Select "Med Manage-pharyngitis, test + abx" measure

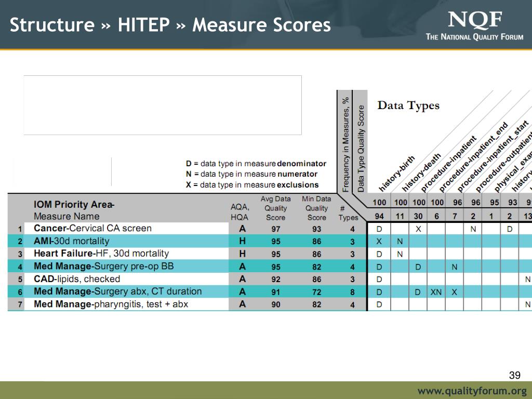(111, 304)
